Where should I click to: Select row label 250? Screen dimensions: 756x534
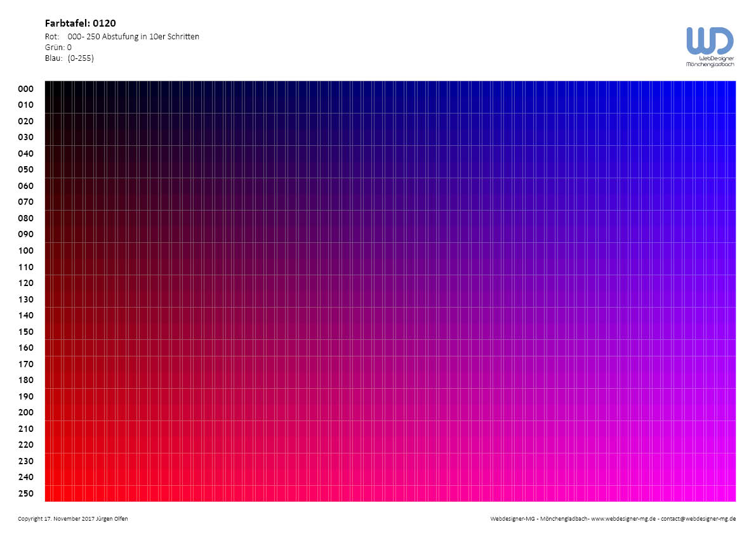click(x=26, y=493)
